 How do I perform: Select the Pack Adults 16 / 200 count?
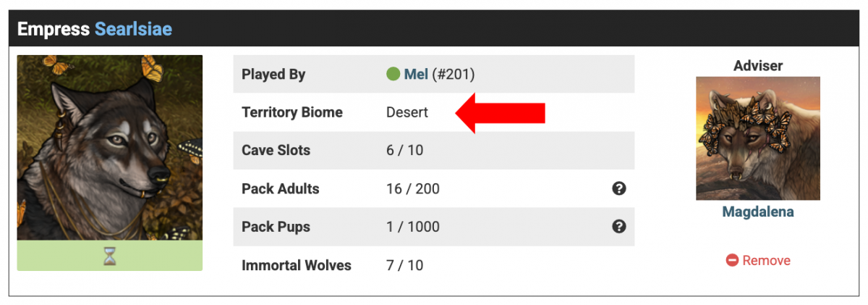[x=413, y=189]
